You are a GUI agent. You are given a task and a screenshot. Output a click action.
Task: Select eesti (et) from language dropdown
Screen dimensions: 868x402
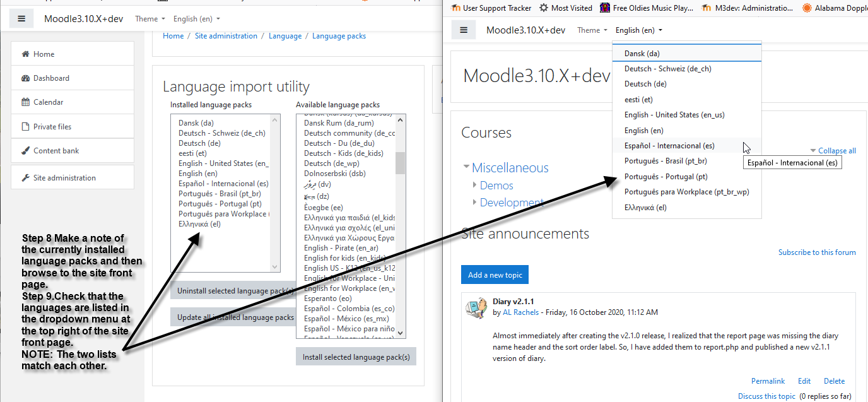pyautogui.click(x=687, y=100)
